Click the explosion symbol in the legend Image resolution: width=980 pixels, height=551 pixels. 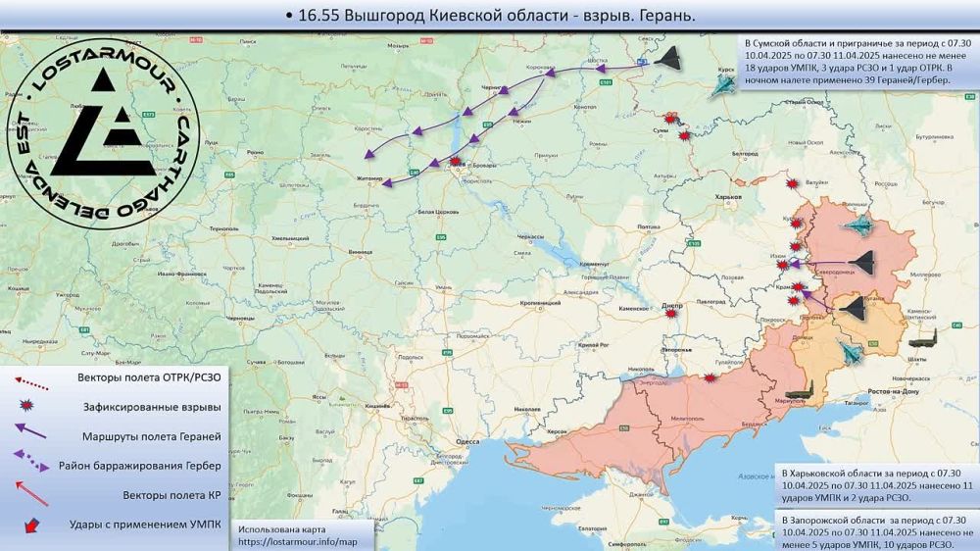tap(33, 405)
